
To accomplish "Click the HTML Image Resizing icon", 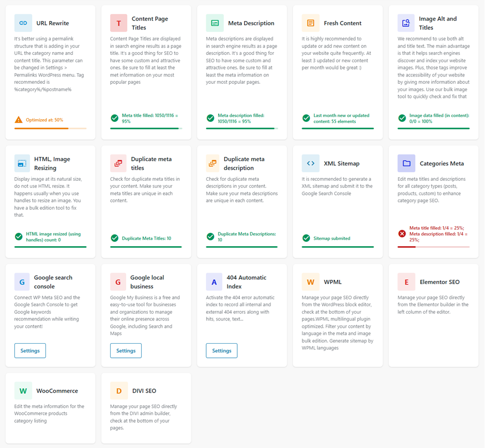I will point(22,163).
